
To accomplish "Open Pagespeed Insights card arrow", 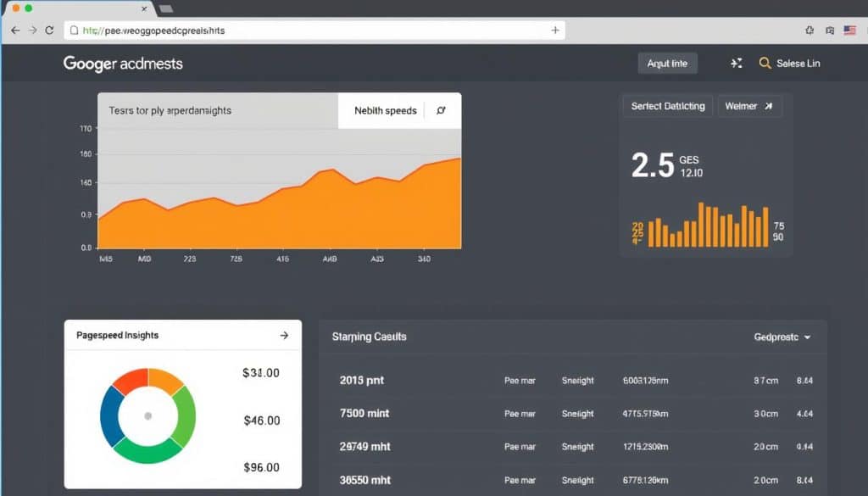I will point(284,336).
